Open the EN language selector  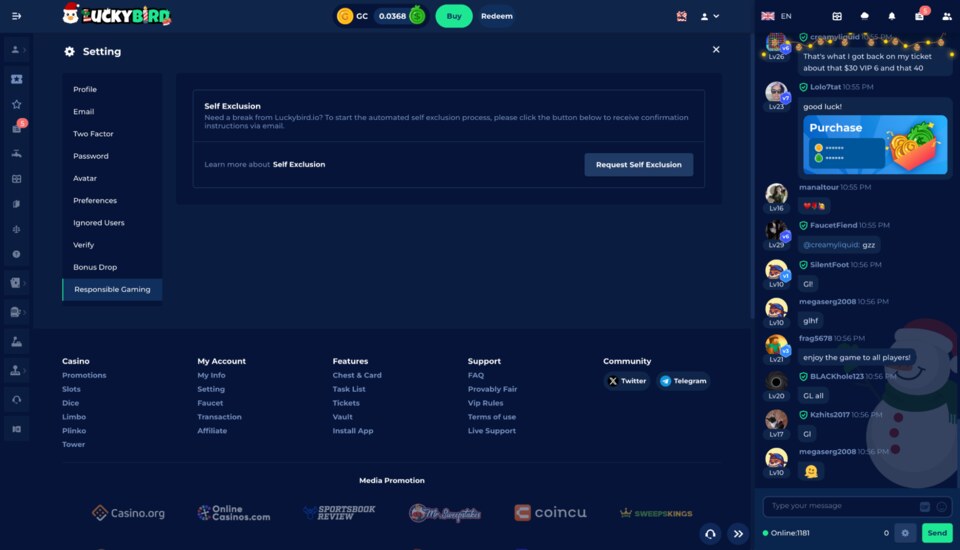coord(776,16)
